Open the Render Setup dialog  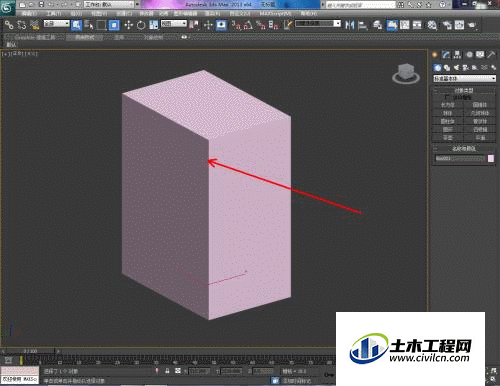[x=447, y=25]
